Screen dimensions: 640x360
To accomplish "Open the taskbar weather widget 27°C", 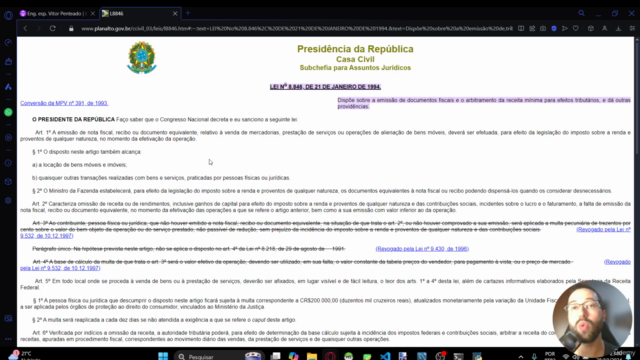I will pos(24,355).
